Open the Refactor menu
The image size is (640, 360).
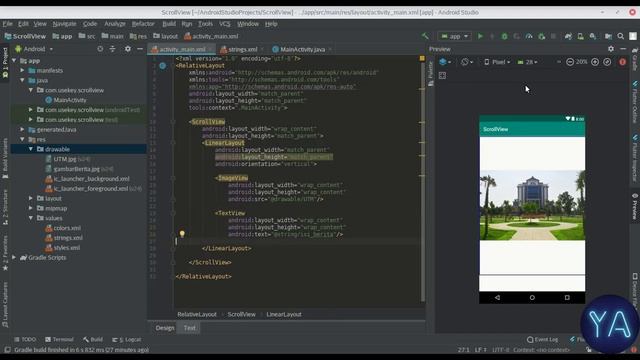pos(143,24)
